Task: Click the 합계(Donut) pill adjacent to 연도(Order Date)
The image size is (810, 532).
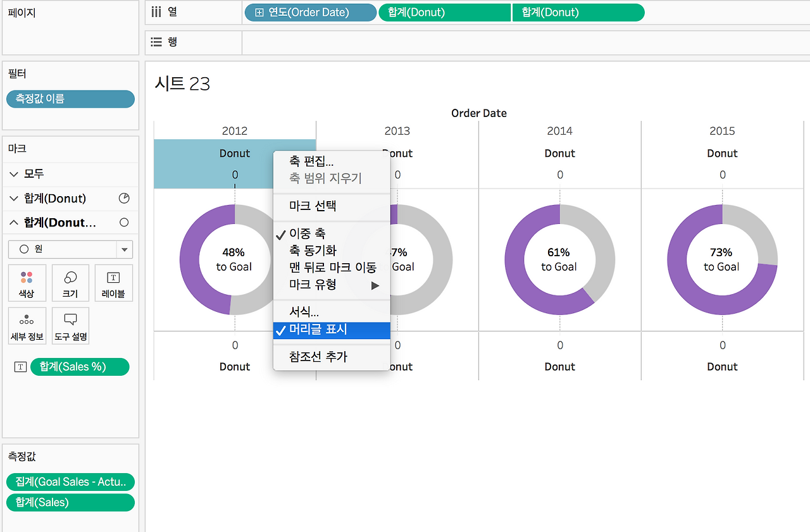Action: coord(444,13)
